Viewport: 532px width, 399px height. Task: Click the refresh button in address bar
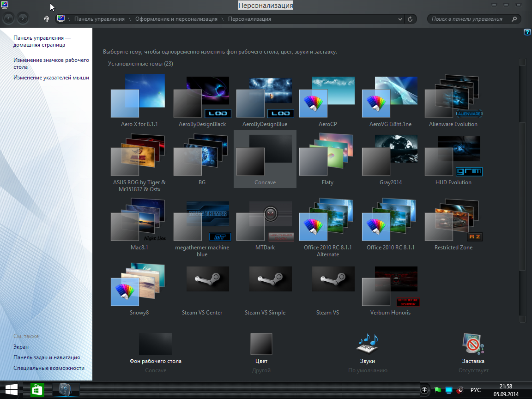coord(410,19)
